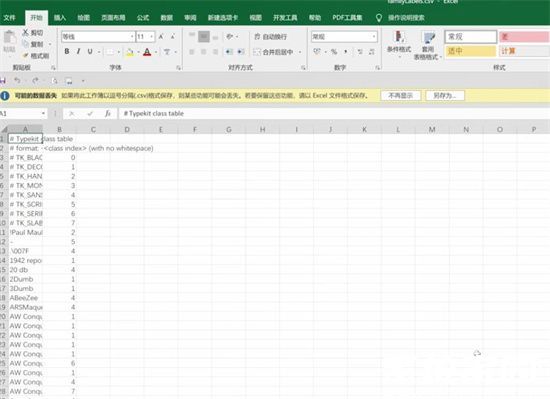Align text to middle of cell
Image resolution: width=550 pixels, height=399 pixels.
[204, 36]
